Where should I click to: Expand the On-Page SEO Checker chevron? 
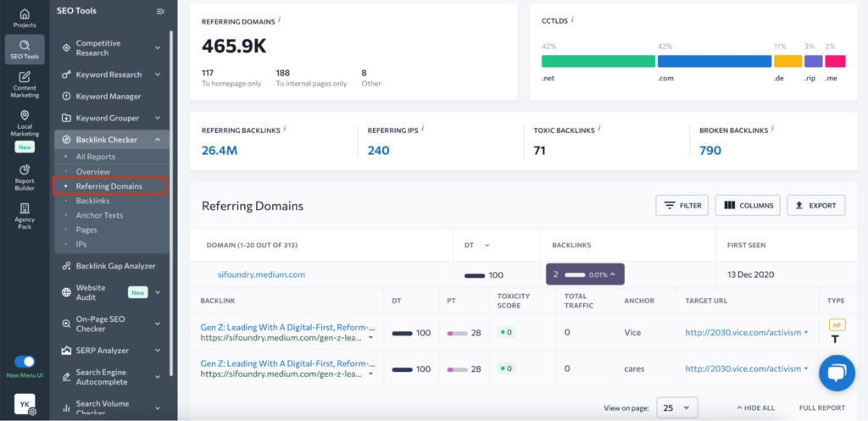coord(158,323)
